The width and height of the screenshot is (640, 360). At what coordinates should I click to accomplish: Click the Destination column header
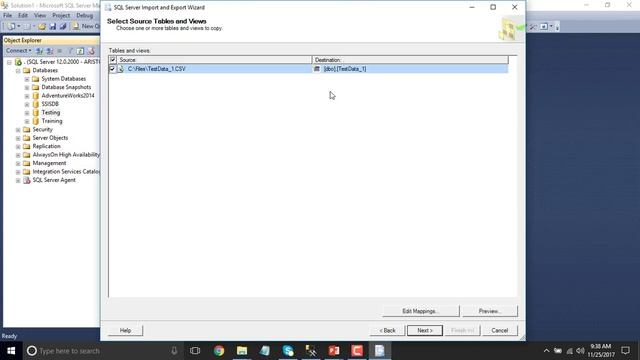pyautogui.click(x=410, y=60)
